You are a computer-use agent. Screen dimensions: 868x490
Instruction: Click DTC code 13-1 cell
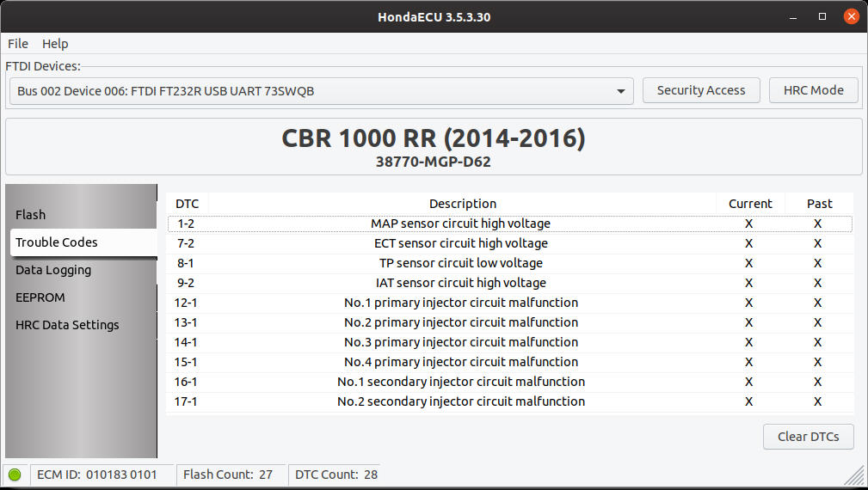tap(186, 322)
